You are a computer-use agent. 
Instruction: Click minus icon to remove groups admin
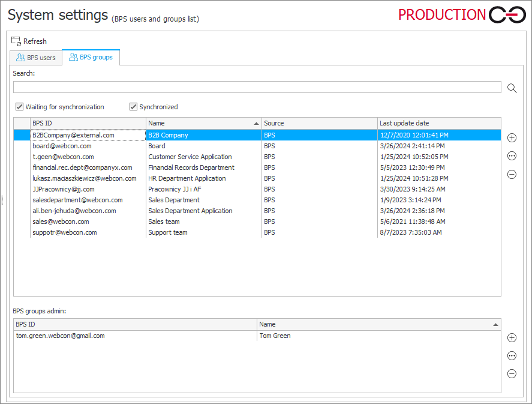pyautogui.click(x=512, y=373)
